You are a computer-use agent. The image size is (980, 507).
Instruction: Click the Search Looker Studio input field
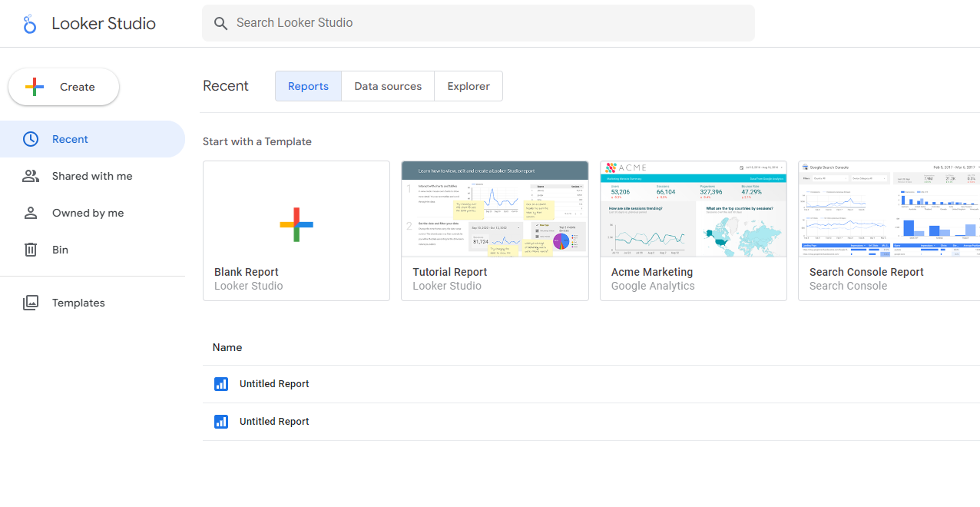[x=476, y=23]
